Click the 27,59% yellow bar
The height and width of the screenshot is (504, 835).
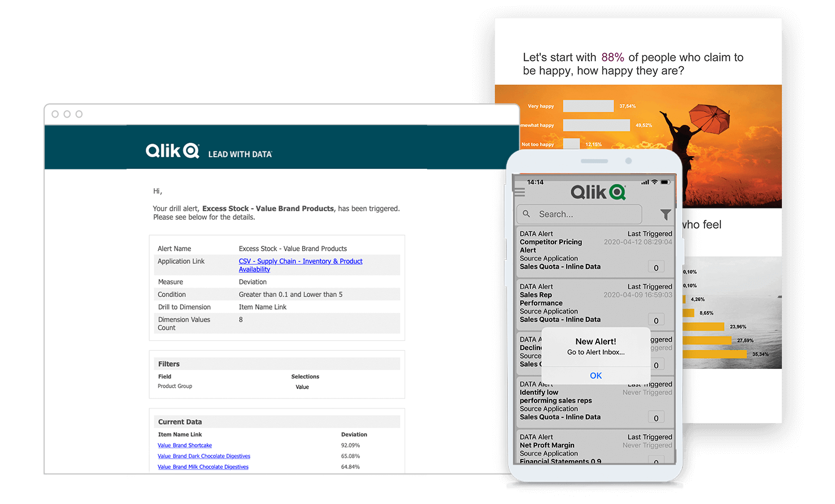coord(707,340)
